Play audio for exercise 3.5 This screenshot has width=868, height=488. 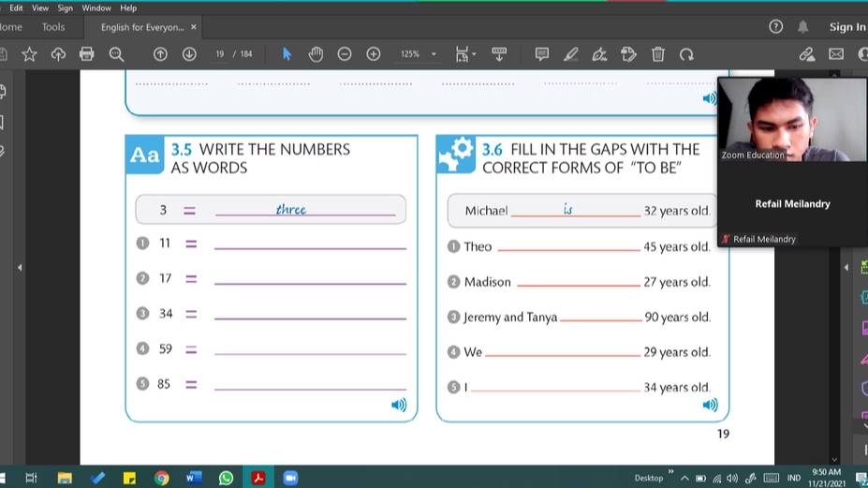pos(399,405)
